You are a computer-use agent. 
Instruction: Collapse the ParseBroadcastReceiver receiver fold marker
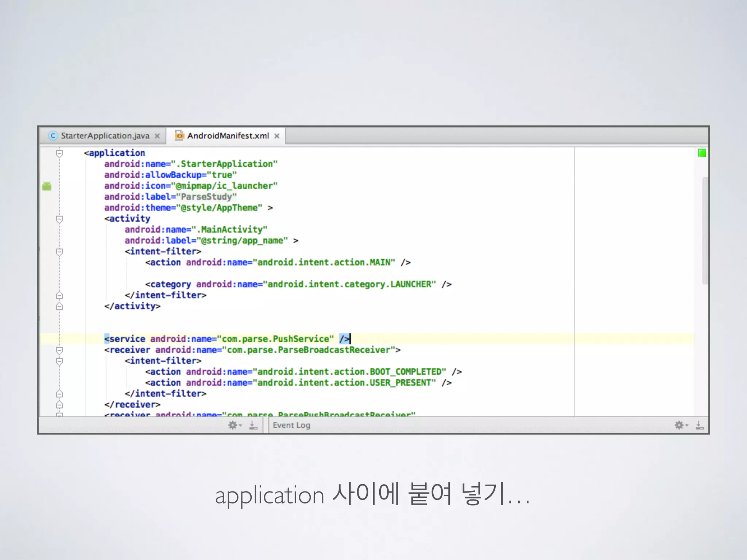[x=59, y=350]
